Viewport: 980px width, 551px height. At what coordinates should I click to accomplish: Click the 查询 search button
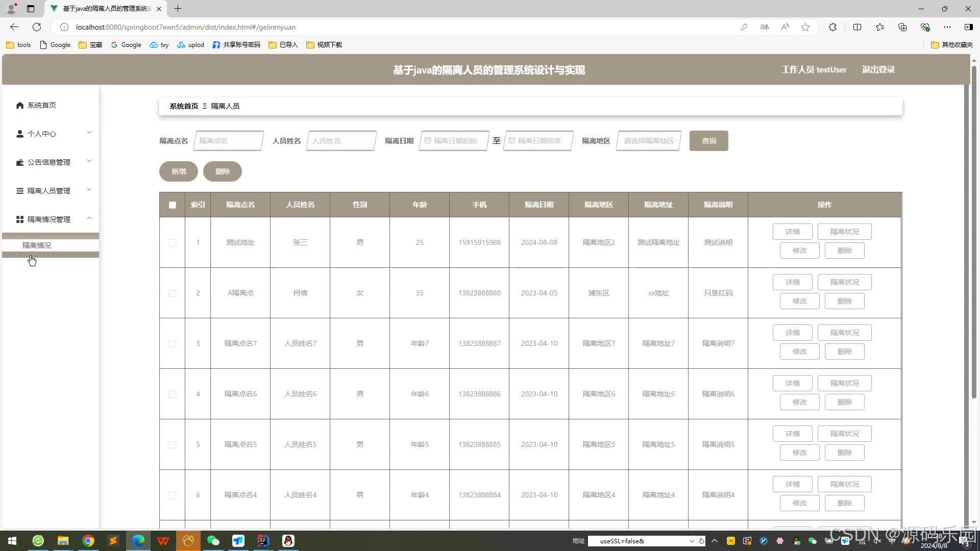708,141
